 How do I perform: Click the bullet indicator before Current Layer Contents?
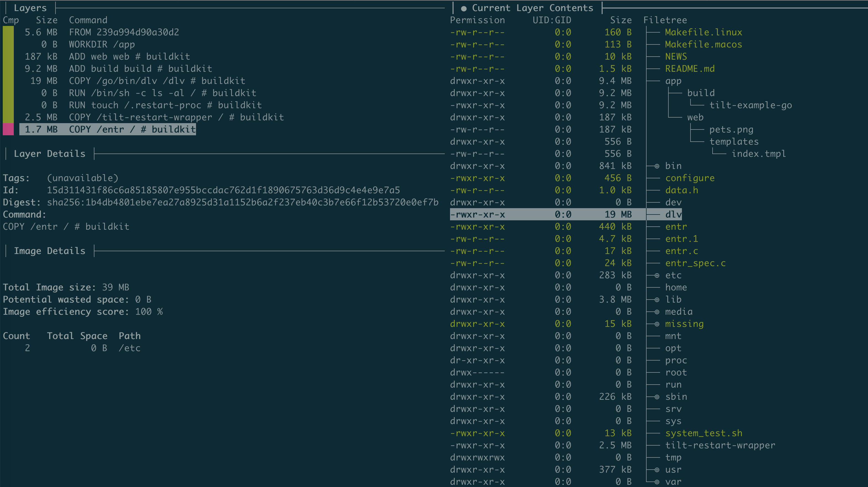[x=464, y=8]
